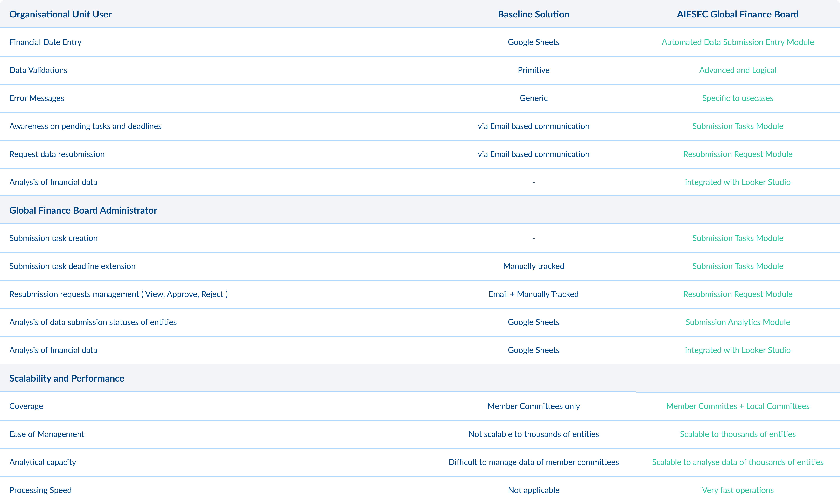Select the "Processing Speed" label

pyautogui.click(x=40, y=490)
